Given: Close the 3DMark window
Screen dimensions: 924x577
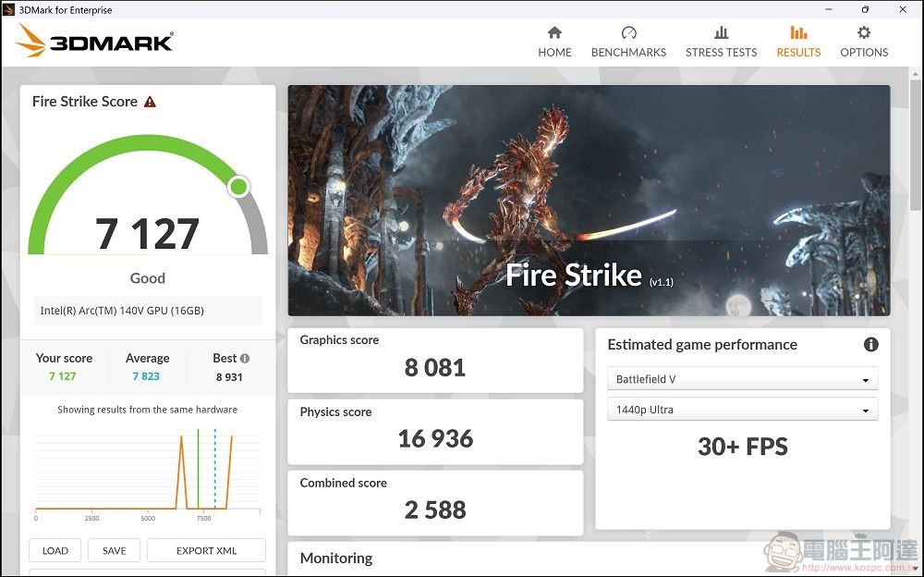Looking at the screenshot, I should (x=903, y=9).
